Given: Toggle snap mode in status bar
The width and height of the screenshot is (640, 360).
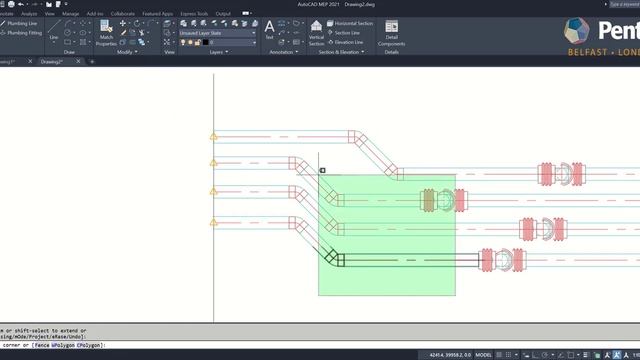Looking at the screenshot, I should [509, 355].
